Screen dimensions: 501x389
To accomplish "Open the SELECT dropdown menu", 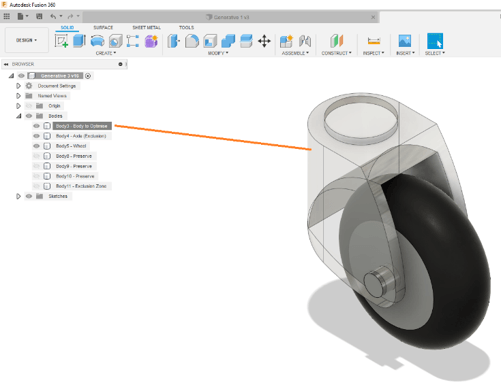I will coord(435,53).
